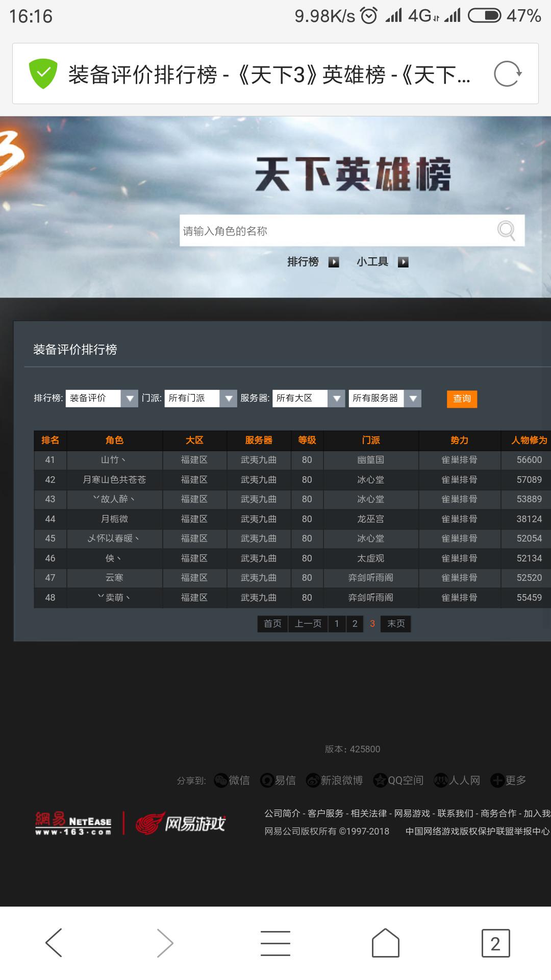
Task: Expand the 所有大区 dropdown
Action: point(309,398)
